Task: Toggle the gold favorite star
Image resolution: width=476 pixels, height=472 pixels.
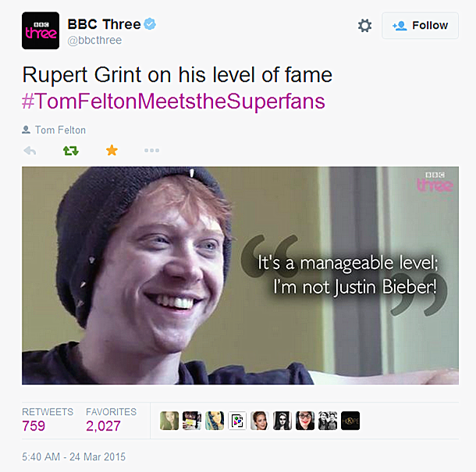Action: (112, 150)
